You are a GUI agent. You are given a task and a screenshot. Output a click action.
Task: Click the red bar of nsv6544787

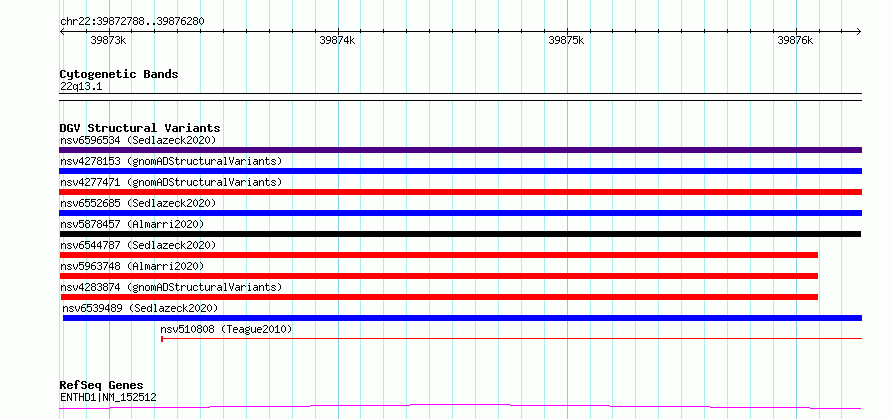pos(439,255)
